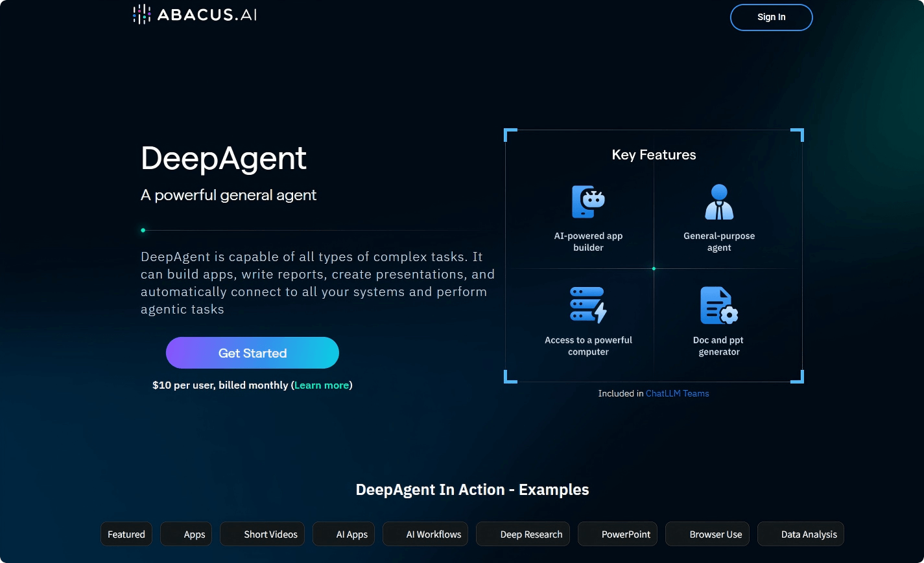Open the Short Videos examples
Viewport: 924px width, 563px height.
coord(262,534)
